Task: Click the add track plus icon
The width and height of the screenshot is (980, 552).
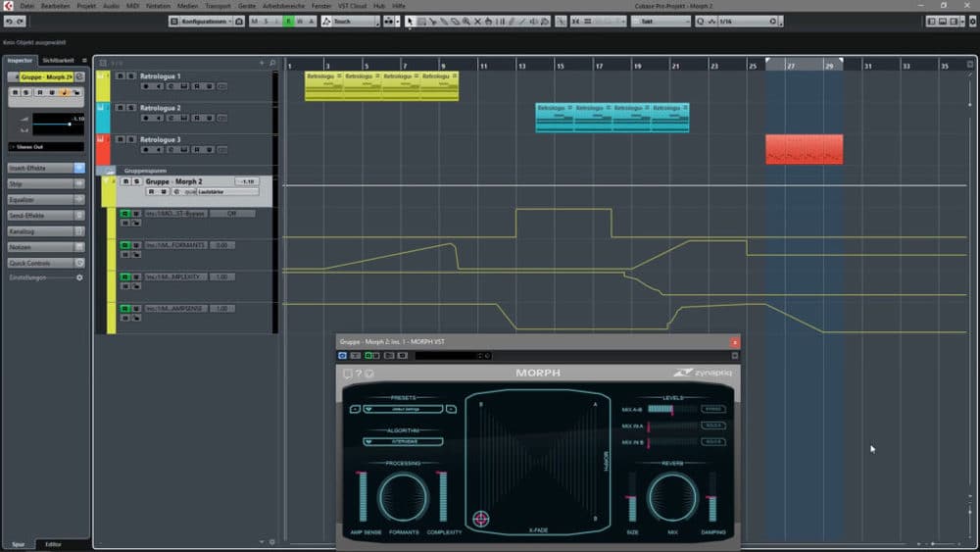Action: pyautogui.click(x=262, y=63)
